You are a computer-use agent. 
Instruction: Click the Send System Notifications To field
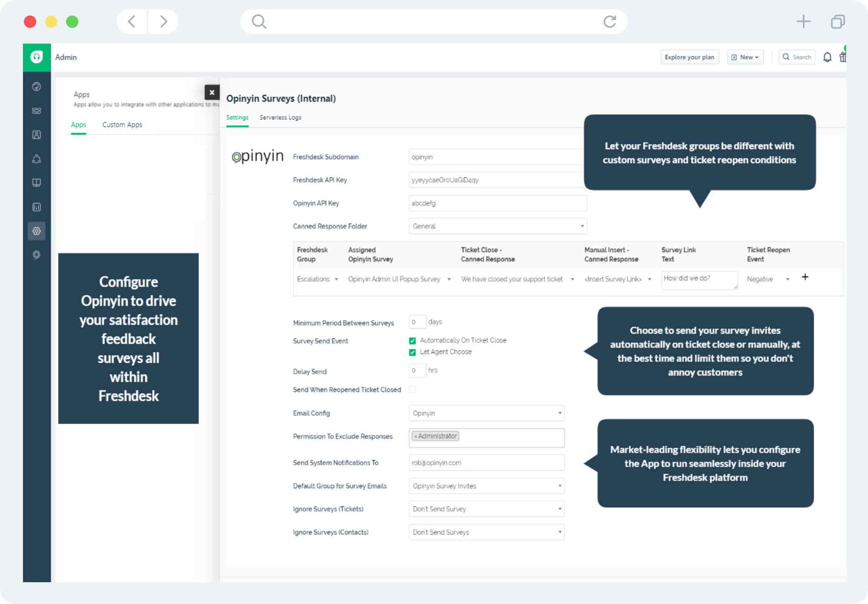(x=487, y=463)
